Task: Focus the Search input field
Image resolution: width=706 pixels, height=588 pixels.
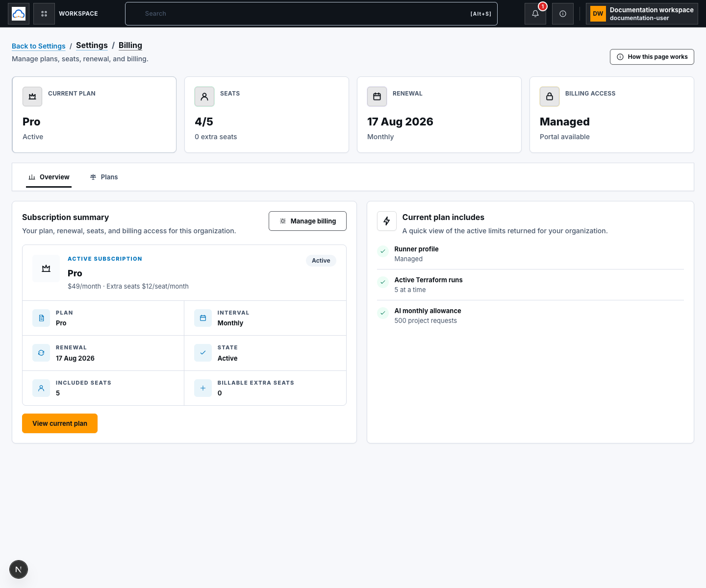Action: [x=311, y=14]
